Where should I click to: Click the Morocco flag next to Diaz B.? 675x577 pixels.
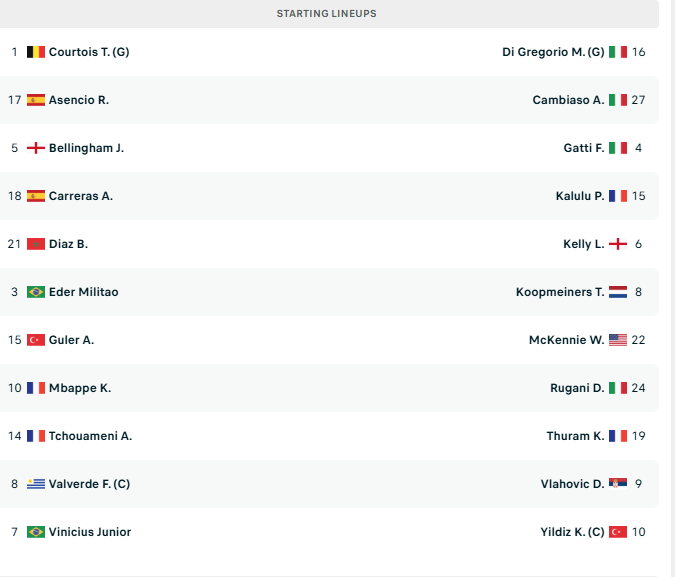coord(36,244)
